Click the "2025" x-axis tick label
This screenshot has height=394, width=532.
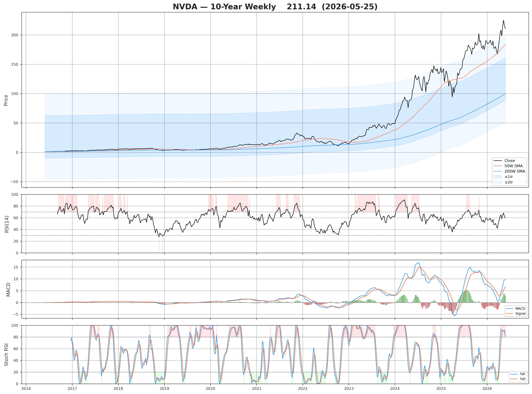pyautogui.click(x=441, y=388)
